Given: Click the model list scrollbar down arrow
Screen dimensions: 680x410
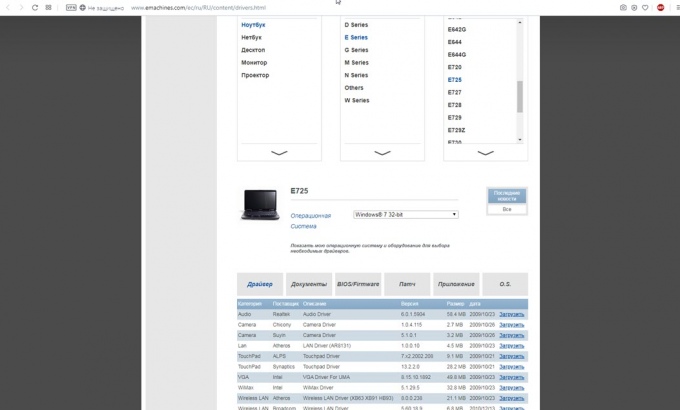Looking at the screenshot, I should click(x=520, y=140).
